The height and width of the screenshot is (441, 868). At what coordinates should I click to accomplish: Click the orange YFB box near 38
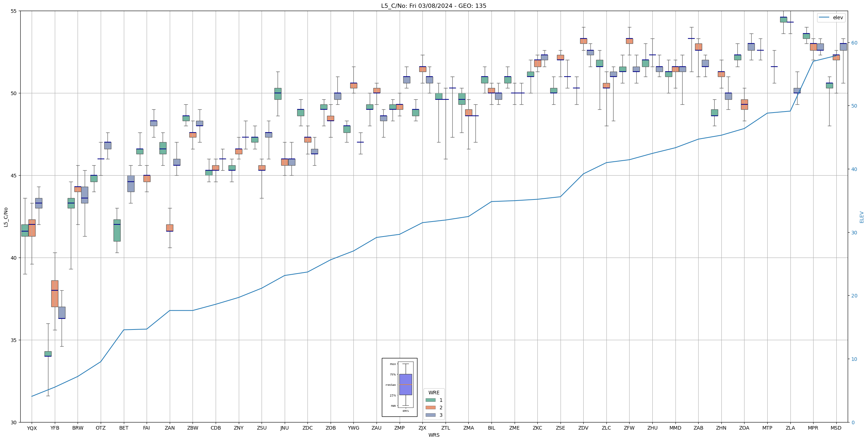pyautogui.click(x=55, y=294)
